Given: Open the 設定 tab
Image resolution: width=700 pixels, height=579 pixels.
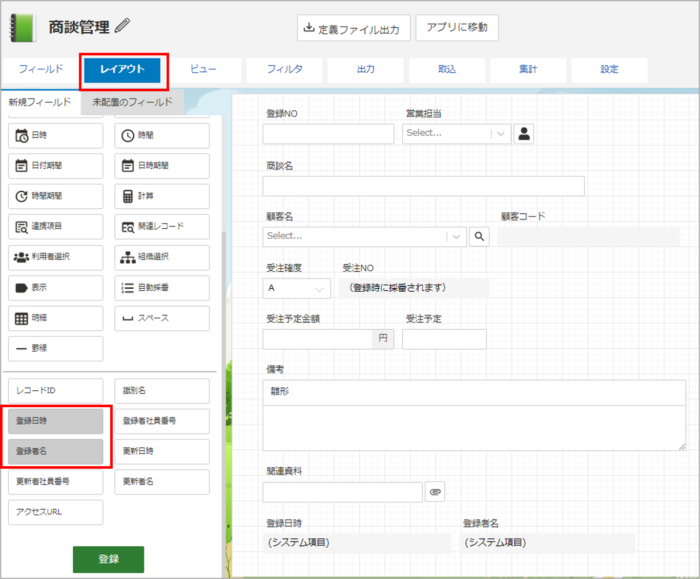Looking at the screenshot, I should tap(609, 69).
